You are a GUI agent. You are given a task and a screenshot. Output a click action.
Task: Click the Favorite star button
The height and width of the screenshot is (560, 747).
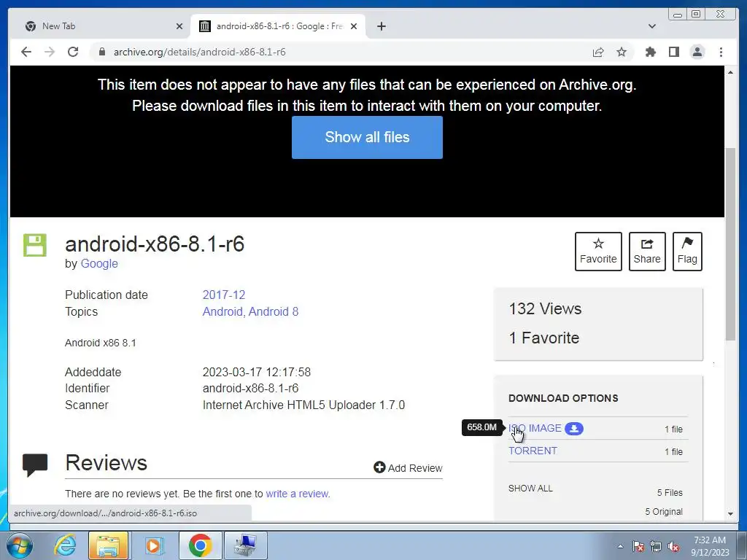click(598, 252)
